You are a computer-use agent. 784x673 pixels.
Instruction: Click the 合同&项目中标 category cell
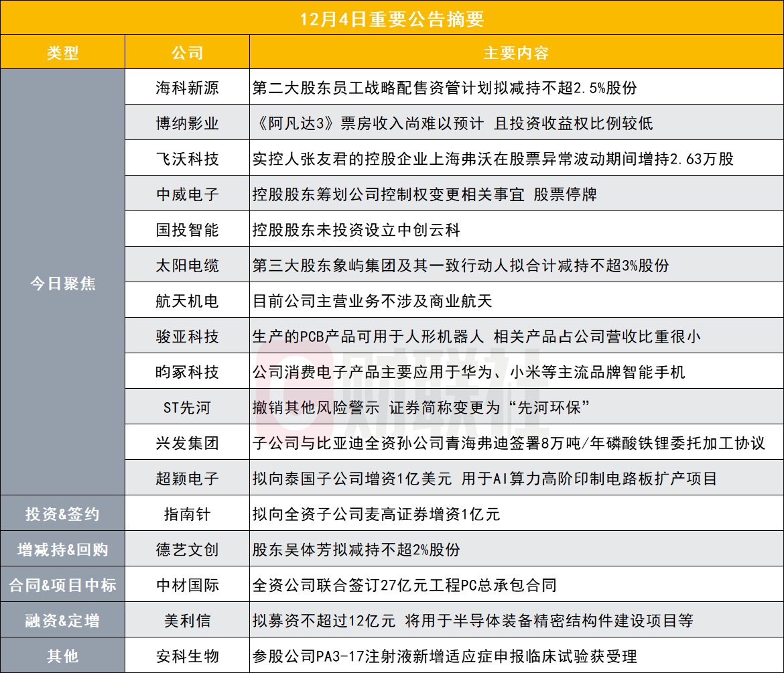62,585
